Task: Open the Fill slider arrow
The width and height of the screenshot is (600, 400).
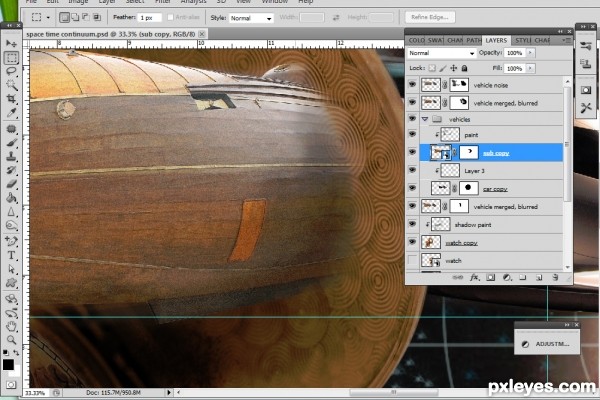Action: 530,68
